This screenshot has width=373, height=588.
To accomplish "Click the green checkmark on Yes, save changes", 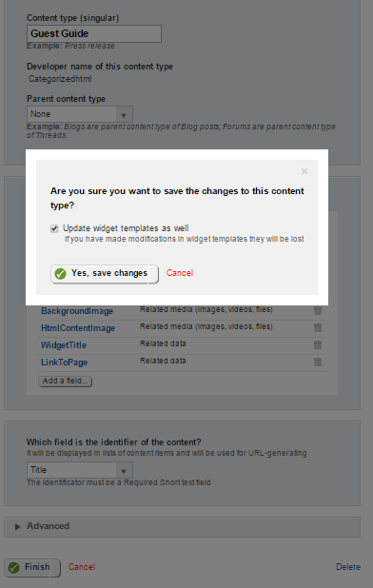I will tap(60, 274).
